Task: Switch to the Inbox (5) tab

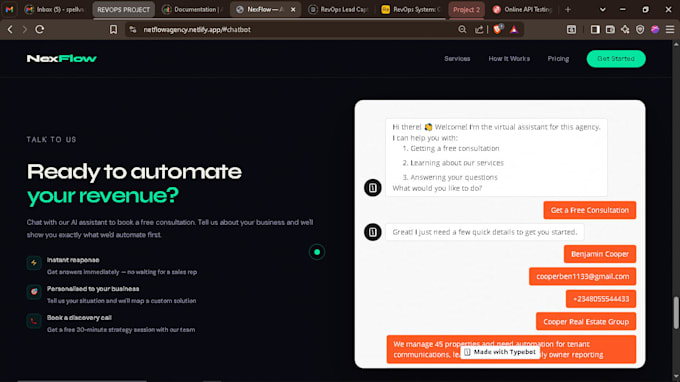Action: pyautogui.click(x=55, y=10)
